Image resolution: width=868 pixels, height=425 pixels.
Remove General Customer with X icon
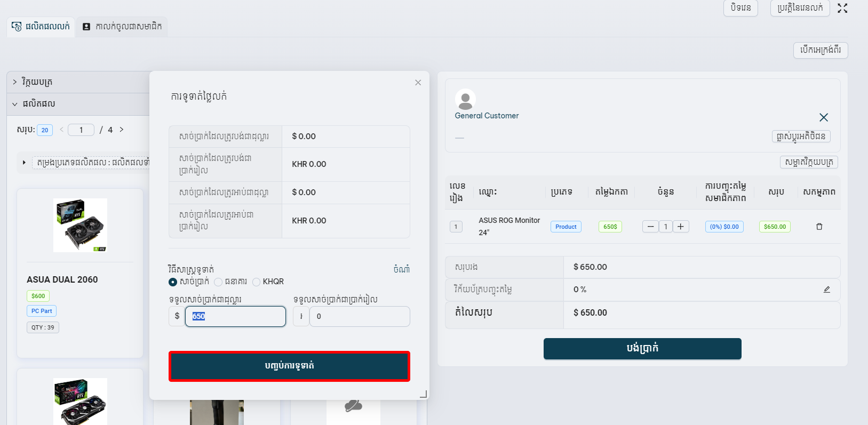pyautogui.click(x=823, y=117)
